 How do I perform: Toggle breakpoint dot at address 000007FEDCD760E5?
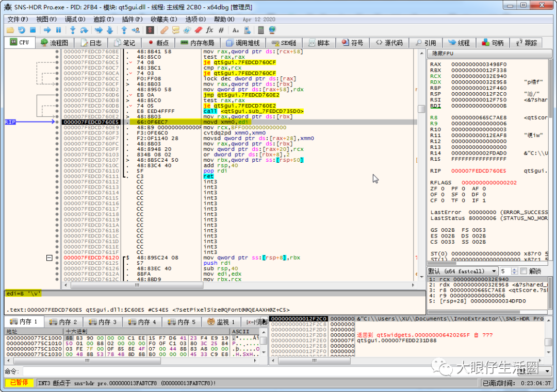[57, 122]
